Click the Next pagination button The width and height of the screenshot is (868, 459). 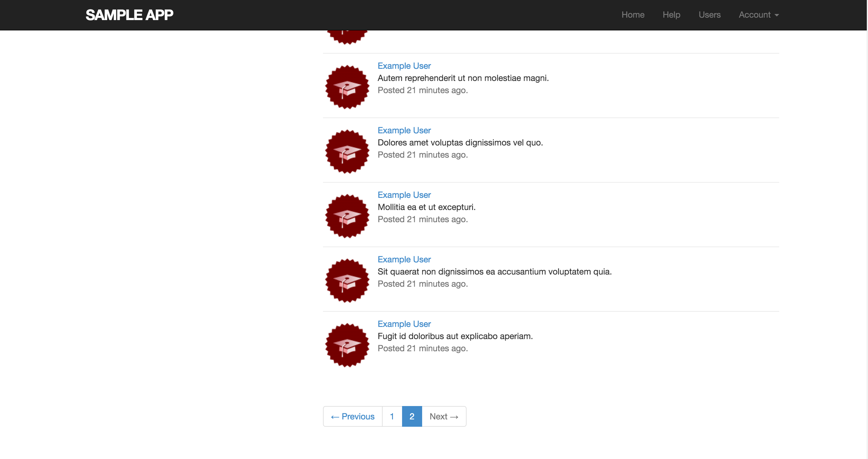[443, 416]
